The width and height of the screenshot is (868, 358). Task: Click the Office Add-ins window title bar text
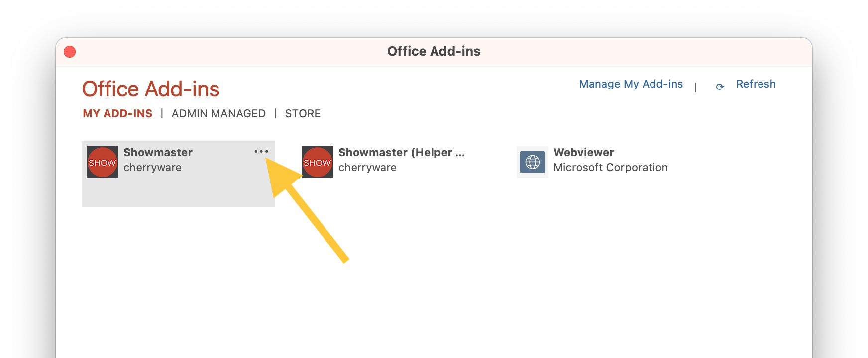[x=434, y=51]
